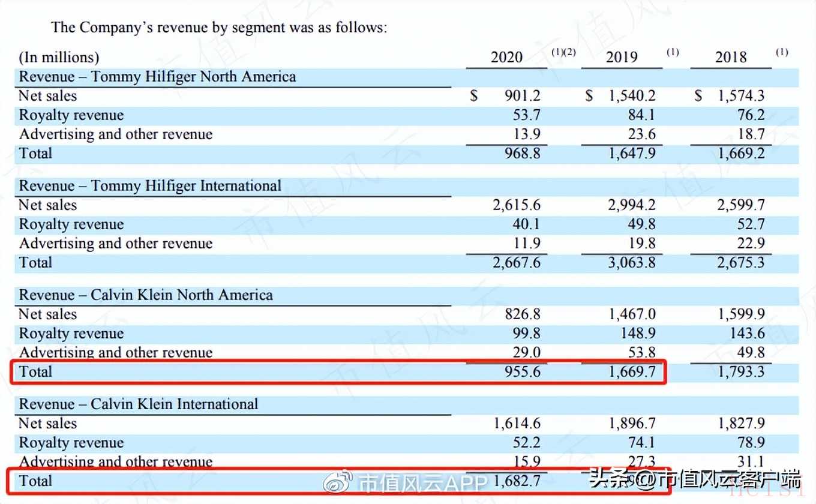Select the 2020 column header

(x=506, y=58)
